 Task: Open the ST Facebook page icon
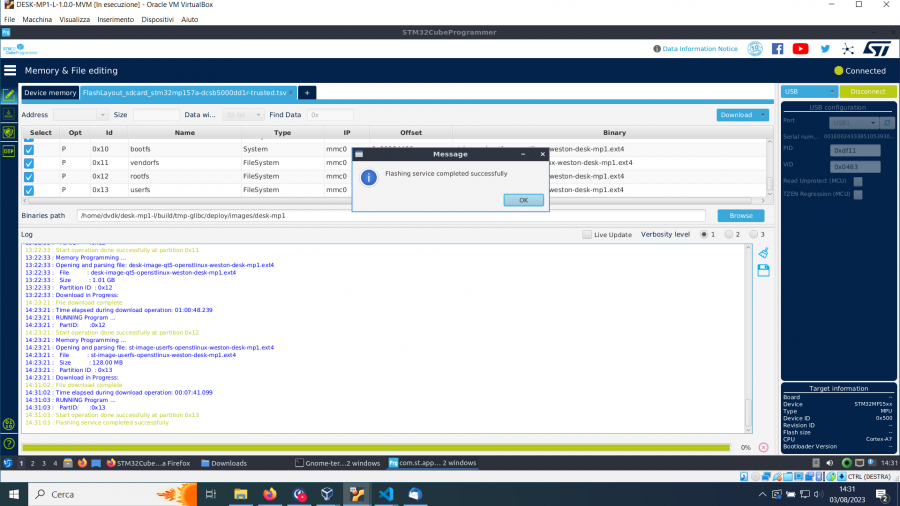coord(777,48)
